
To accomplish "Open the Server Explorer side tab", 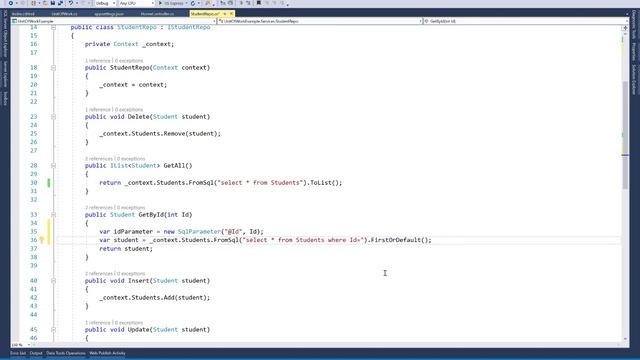I will (x=5, y=74).
